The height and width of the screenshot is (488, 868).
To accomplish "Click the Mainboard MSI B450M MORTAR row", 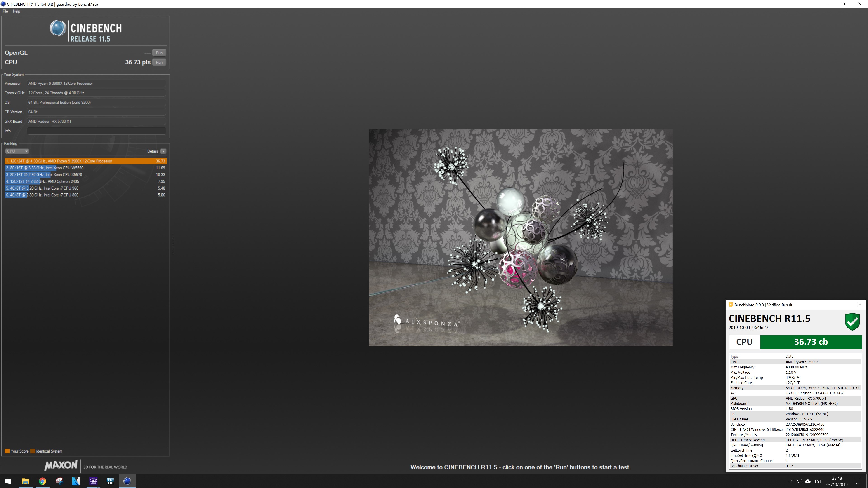I will [x=795, y=404].
